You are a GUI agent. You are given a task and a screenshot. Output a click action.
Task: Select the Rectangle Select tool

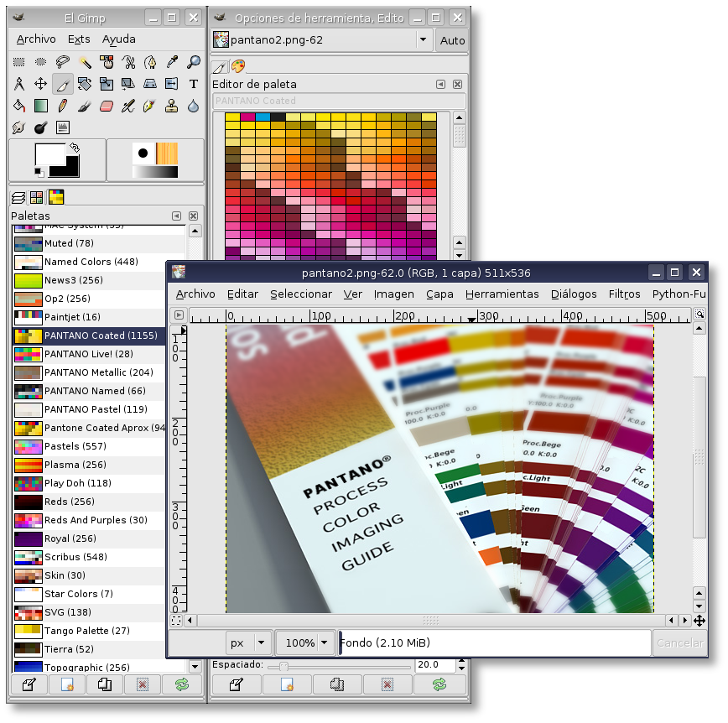18,62
